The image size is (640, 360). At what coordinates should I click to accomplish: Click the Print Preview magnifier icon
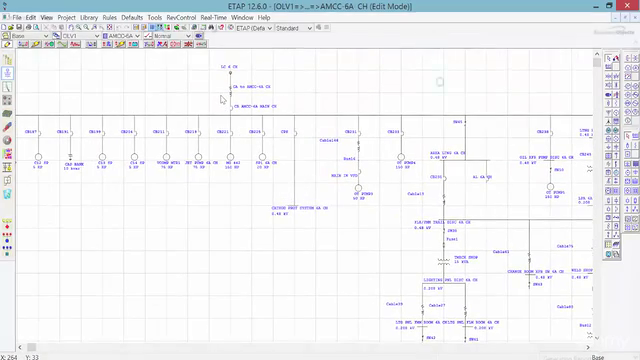(36, 27)
